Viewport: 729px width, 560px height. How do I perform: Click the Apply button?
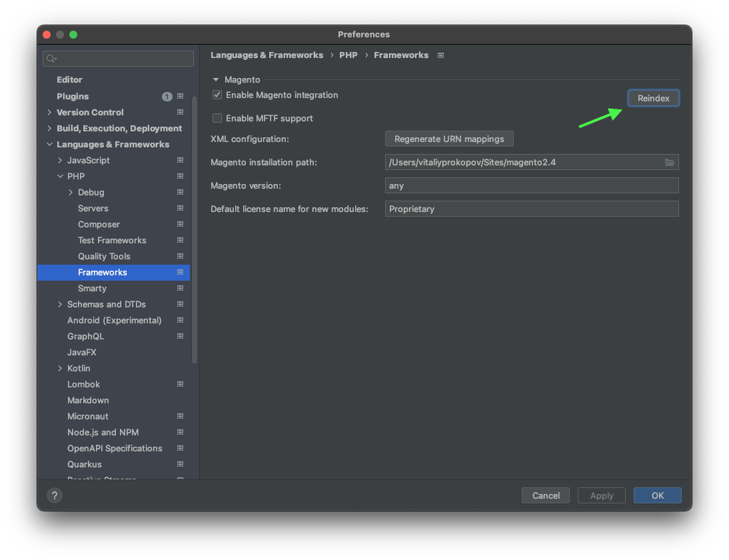(602, 495)
